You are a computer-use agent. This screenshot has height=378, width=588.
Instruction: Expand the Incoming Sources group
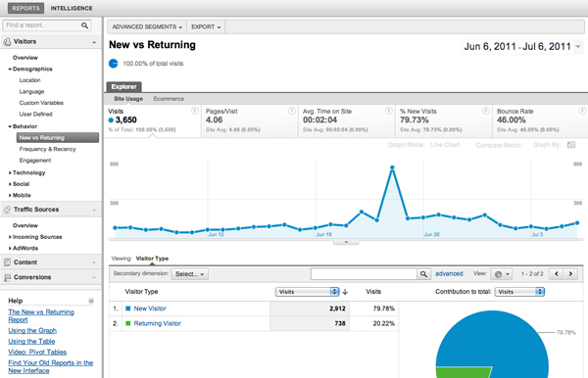tap(10, 237)
